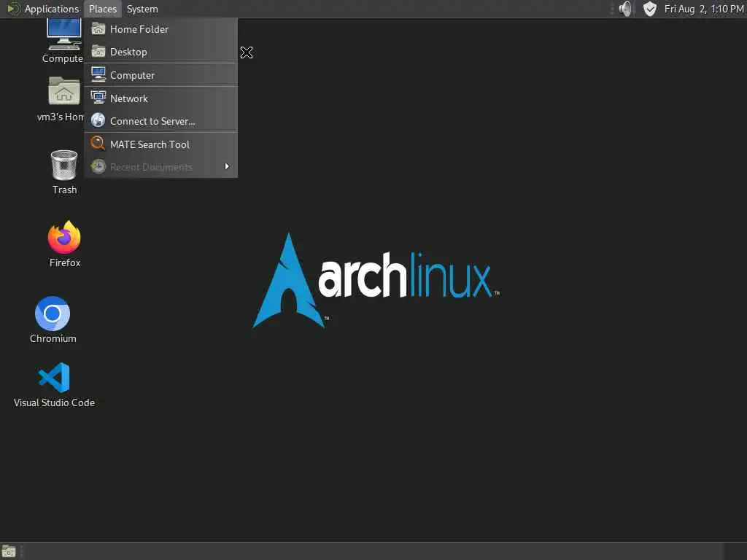747x560 pixels.
Task: Expand Recent Documents submenu arrow
Action: (227, 167)
